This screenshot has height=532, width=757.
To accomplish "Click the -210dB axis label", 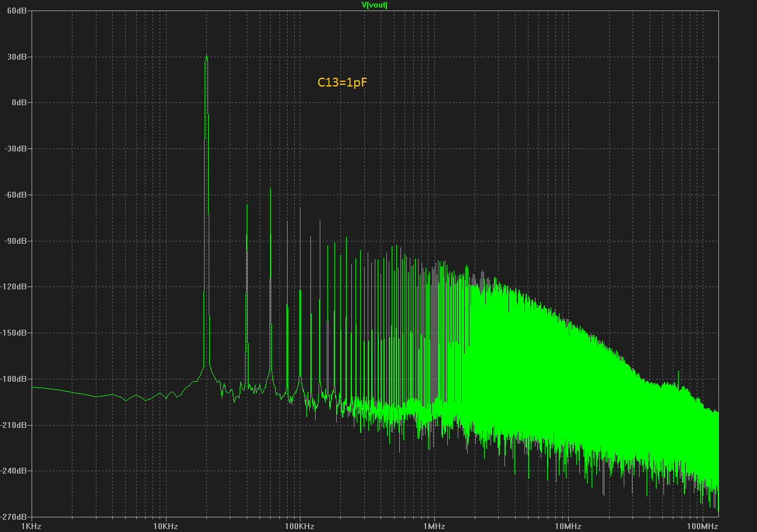I will (x=14, y=425).
